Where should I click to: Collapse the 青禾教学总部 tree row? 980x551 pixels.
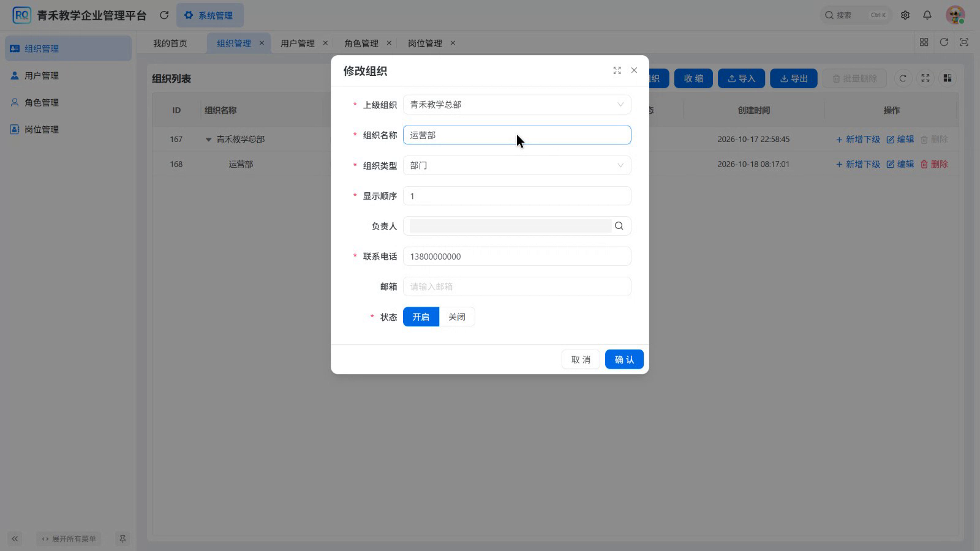pyautogui.click(x=208, y=140)
